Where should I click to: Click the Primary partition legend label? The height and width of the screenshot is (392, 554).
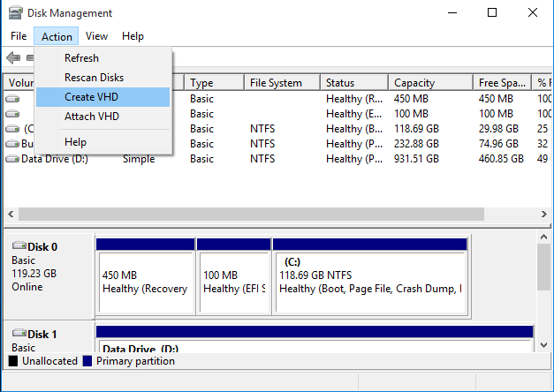[135, 361]
